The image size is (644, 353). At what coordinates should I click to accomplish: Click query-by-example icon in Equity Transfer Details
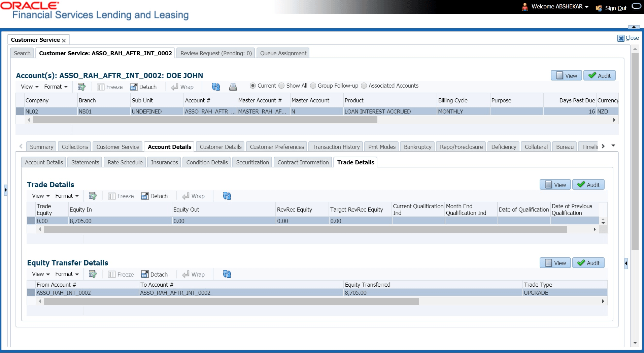click(93, 274)
